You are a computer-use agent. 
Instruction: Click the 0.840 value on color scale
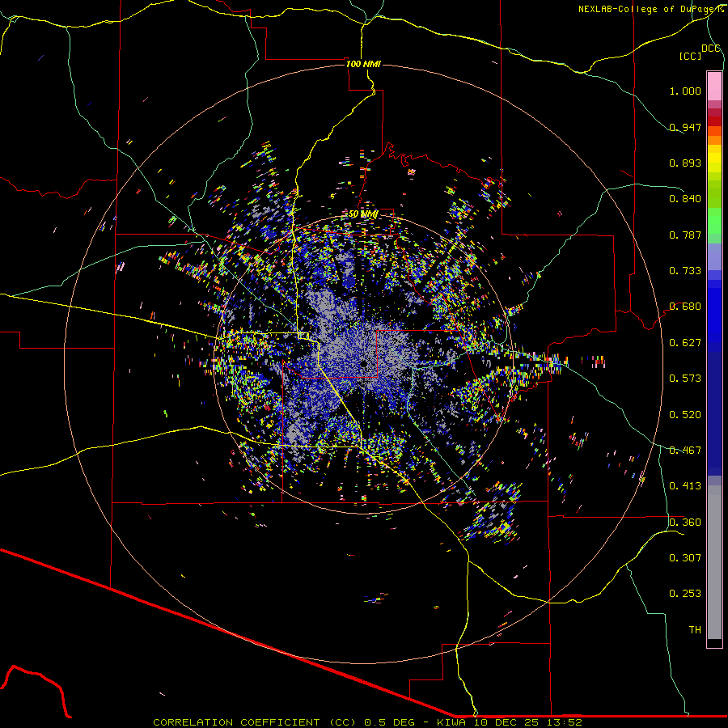[x=685, y=199]
